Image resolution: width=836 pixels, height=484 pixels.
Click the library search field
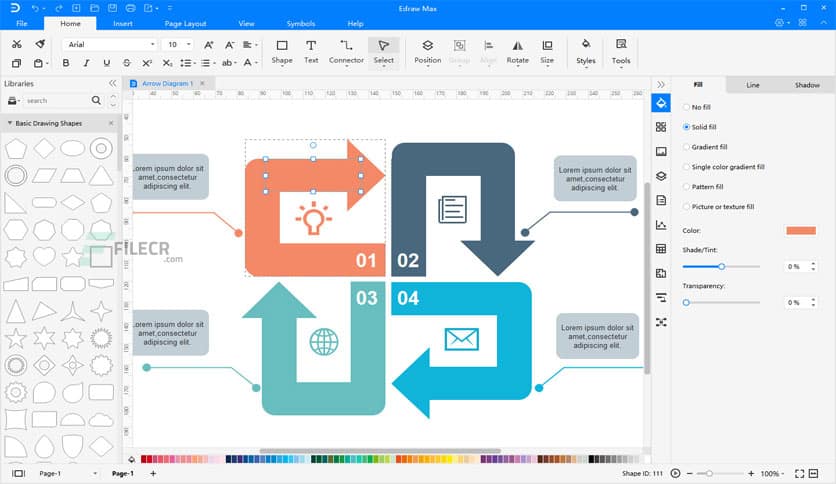pyautogui.click(x=56, y=100)
